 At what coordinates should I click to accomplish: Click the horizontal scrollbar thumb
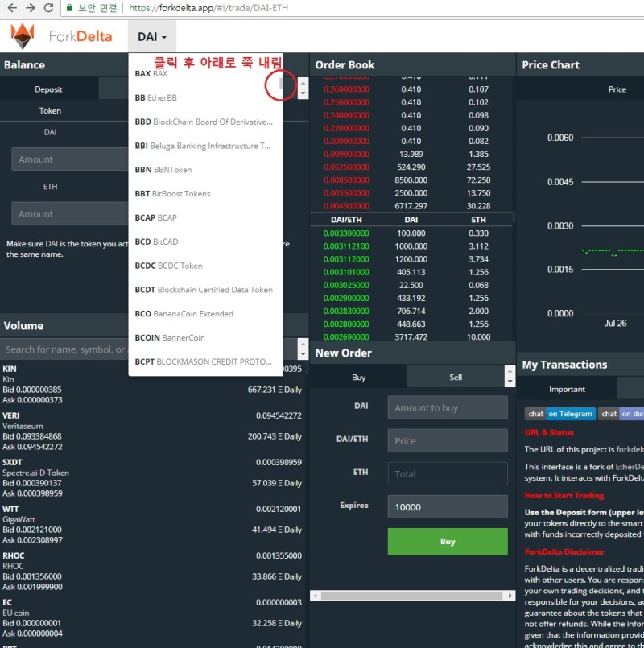411,596
